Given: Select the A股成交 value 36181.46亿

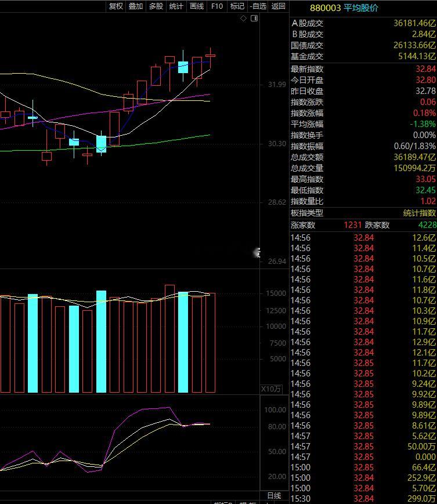Looking at the screenshot, I should tap(414, 23).
